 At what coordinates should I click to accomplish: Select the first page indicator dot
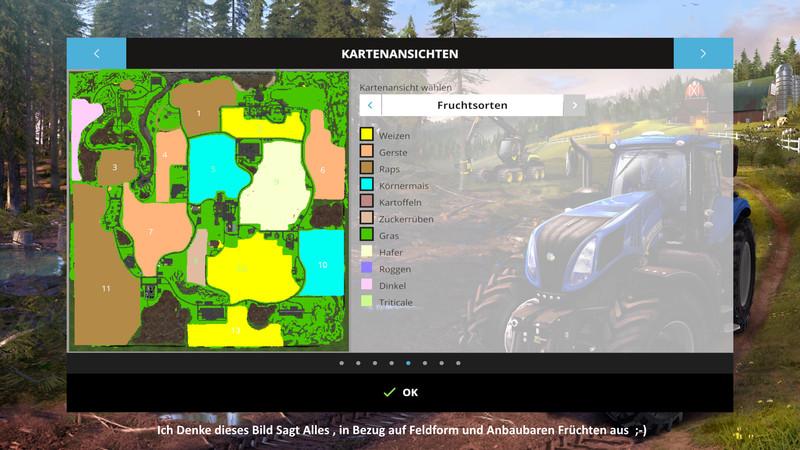(341, 363)
